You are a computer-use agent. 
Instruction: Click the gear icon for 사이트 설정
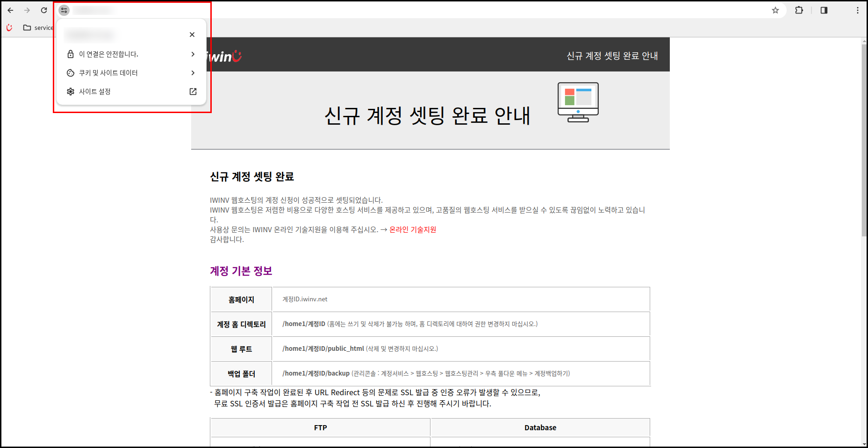71,92
